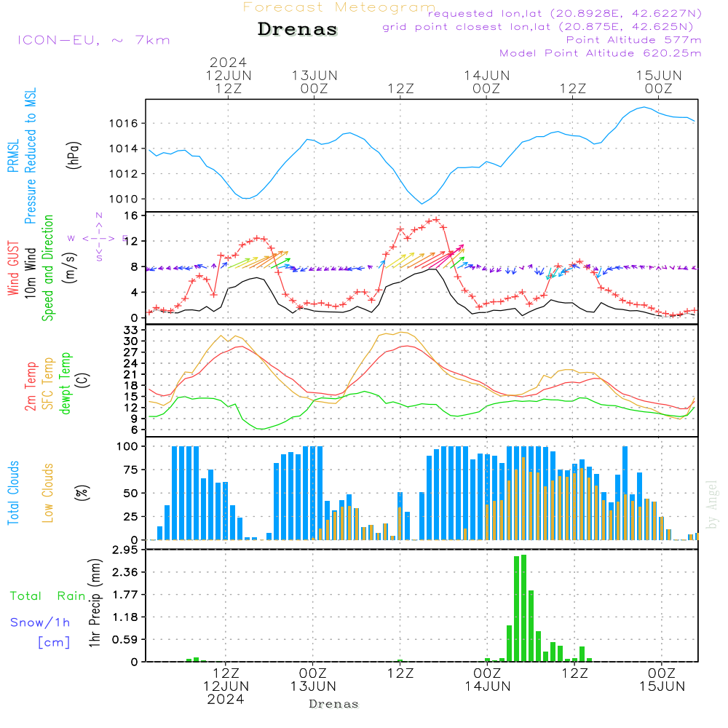
Task: Click the '(hPa)' unit label
Action: [x=74, y=156]
